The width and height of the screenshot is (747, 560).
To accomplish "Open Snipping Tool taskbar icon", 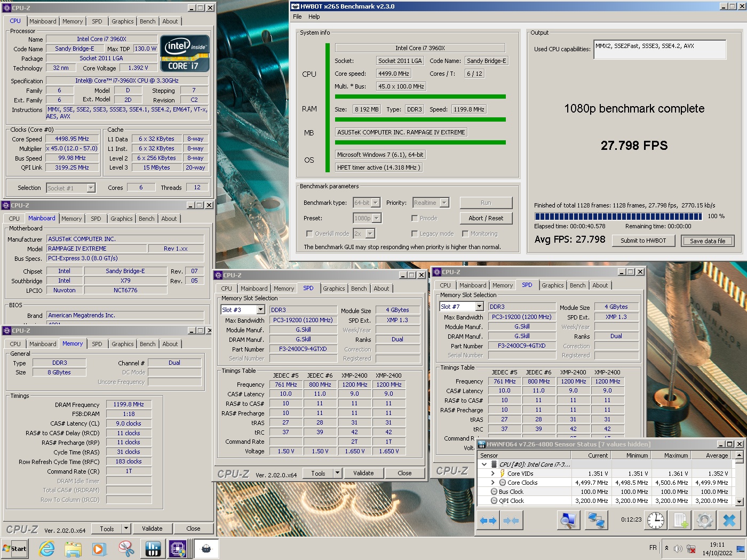I will [x=126, y=549].
